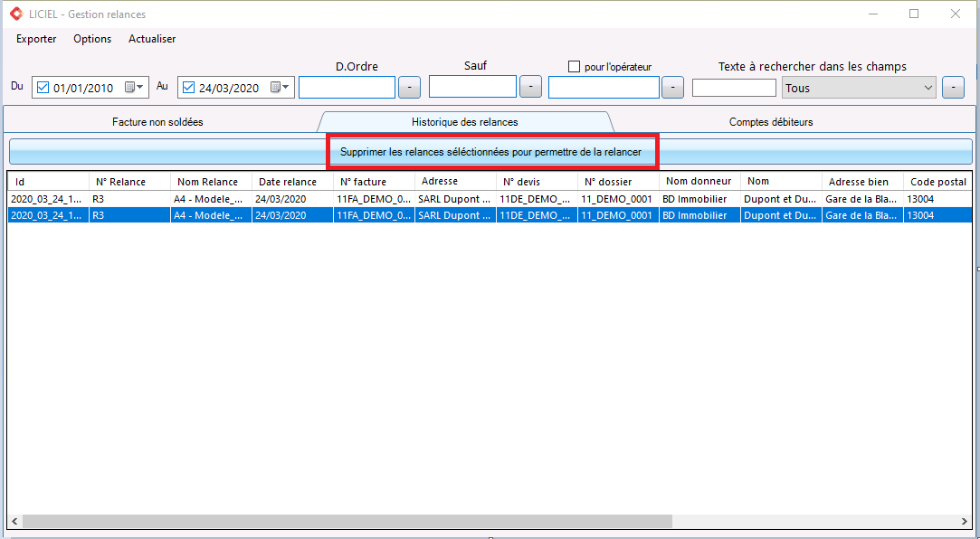Click the text search input field

coord(734,88)
